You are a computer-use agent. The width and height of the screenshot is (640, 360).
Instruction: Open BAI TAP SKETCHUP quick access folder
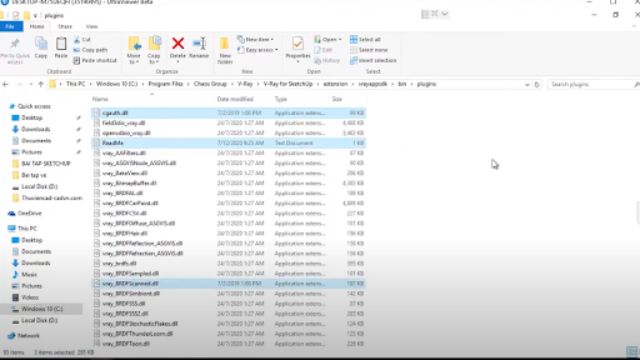tap(41, 164)
